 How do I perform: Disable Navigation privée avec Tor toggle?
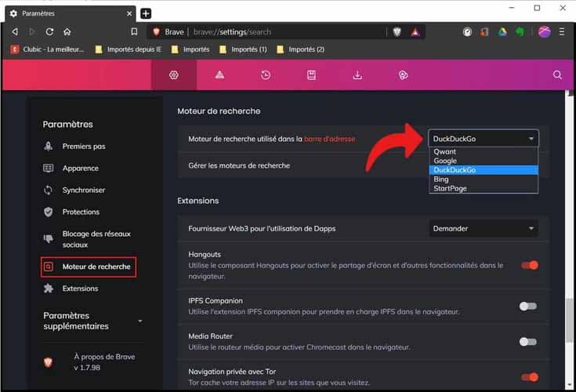point(529,377)
